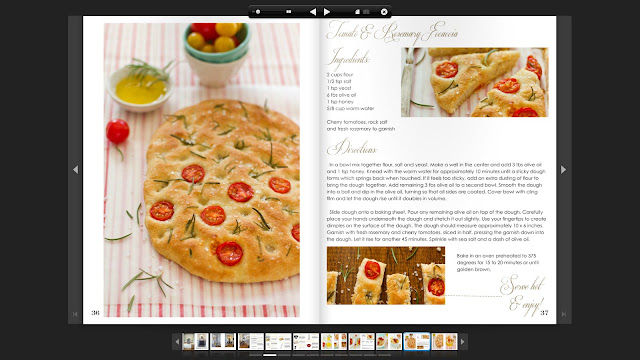
Task: Go to previous page using toolbar left arrow
Action: (x=313, y=12)
